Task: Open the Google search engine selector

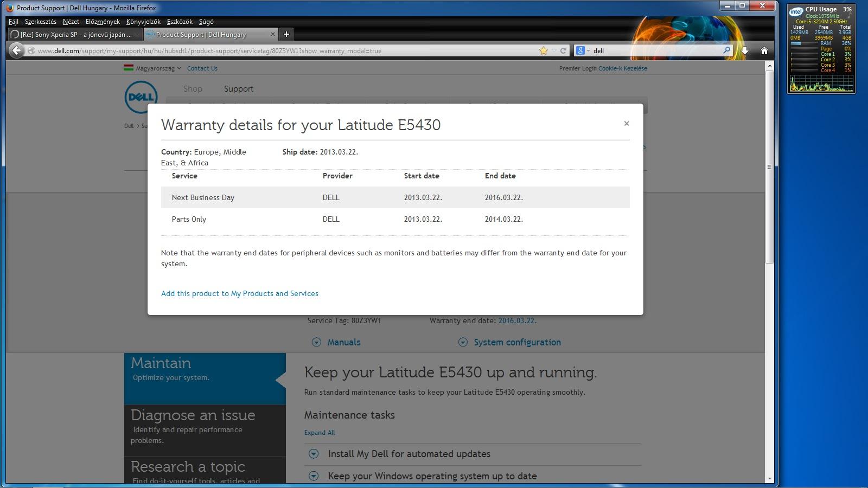Action: (x=583, y=50)
